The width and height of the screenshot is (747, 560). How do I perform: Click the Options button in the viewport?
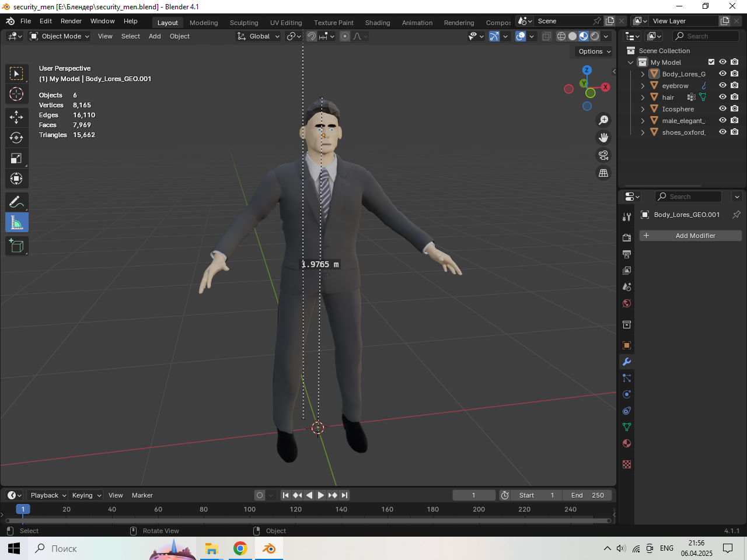click(594, 51)
